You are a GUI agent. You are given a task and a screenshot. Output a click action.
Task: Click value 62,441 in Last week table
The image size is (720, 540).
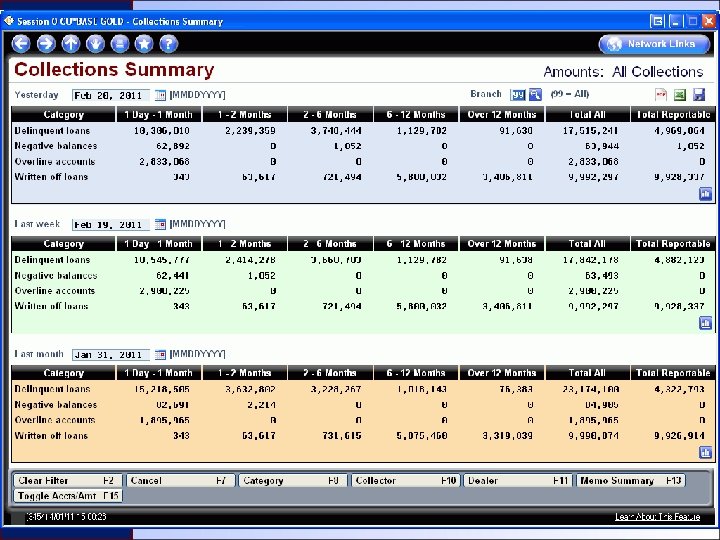[173, 276]
